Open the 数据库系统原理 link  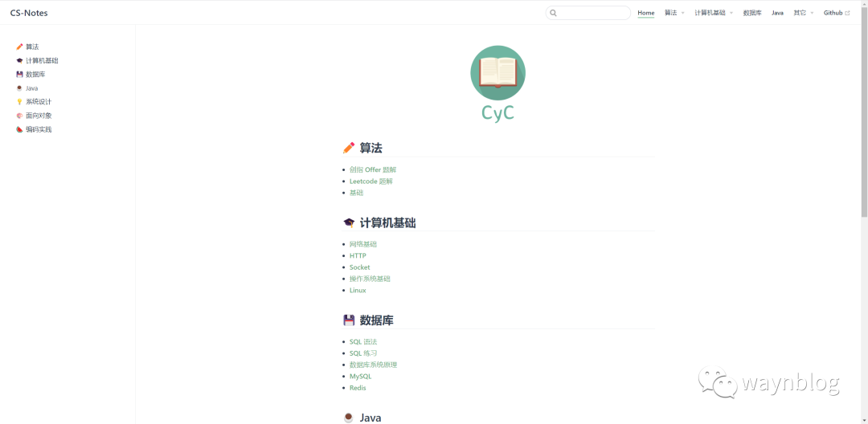coord(373,365)
